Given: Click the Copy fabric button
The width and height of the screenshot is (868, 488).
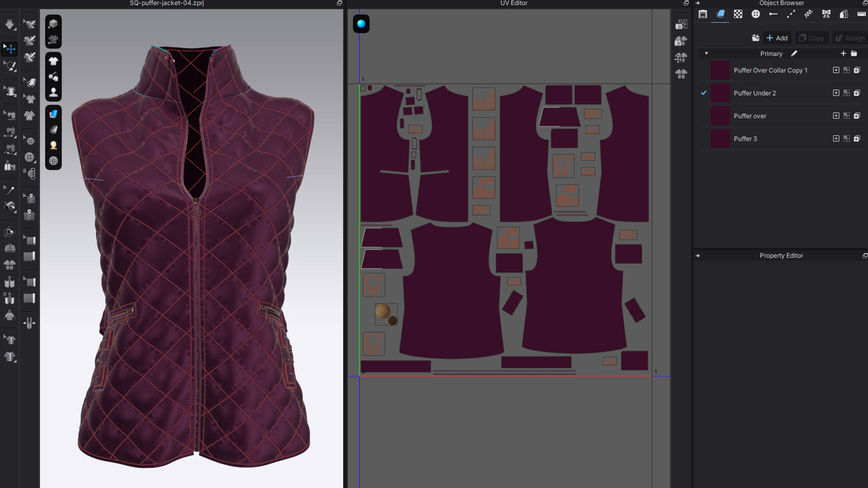Looking at the screenshot, I should 811,38.
